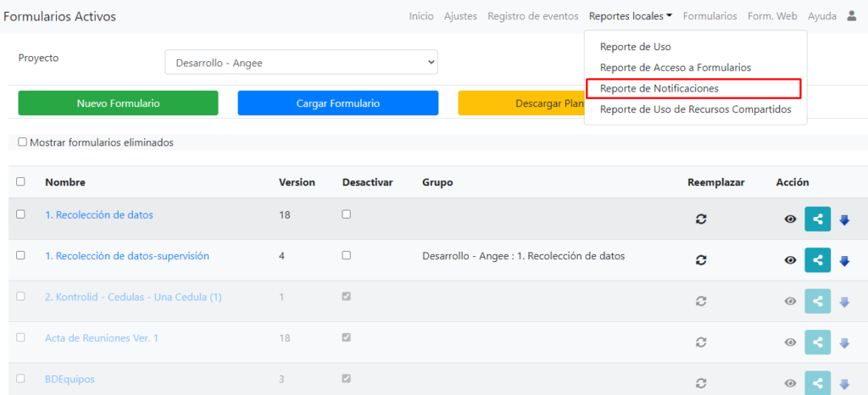Open Reporte de Acceso a Formularios
Screen dimensions: 868x395
(675, 67)
